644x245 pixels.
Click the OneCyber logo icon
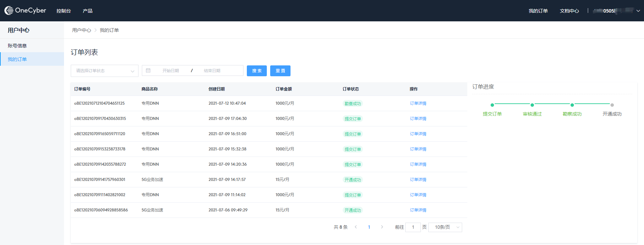[x=9, y=11]
